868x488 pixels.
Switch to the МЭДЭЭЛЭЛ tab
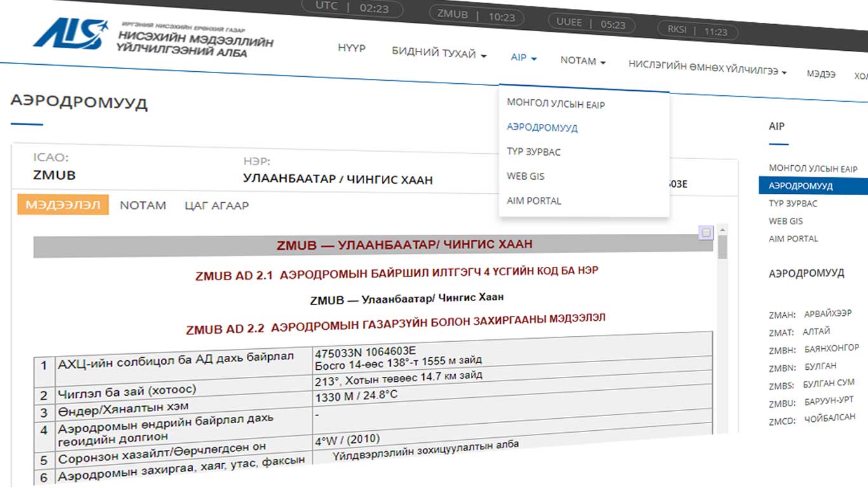(63, 205)
